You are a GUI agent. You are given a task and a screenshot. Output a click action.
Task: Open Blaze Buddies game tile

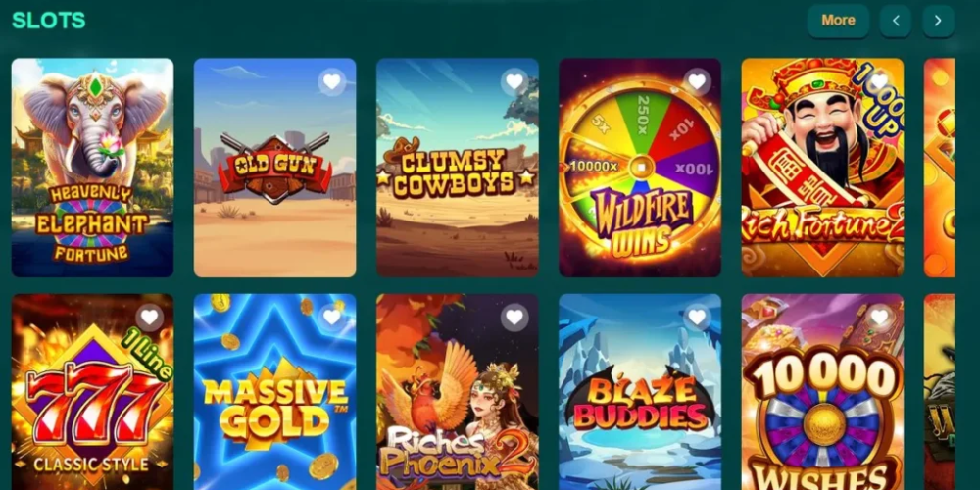[x=640, y=392]
